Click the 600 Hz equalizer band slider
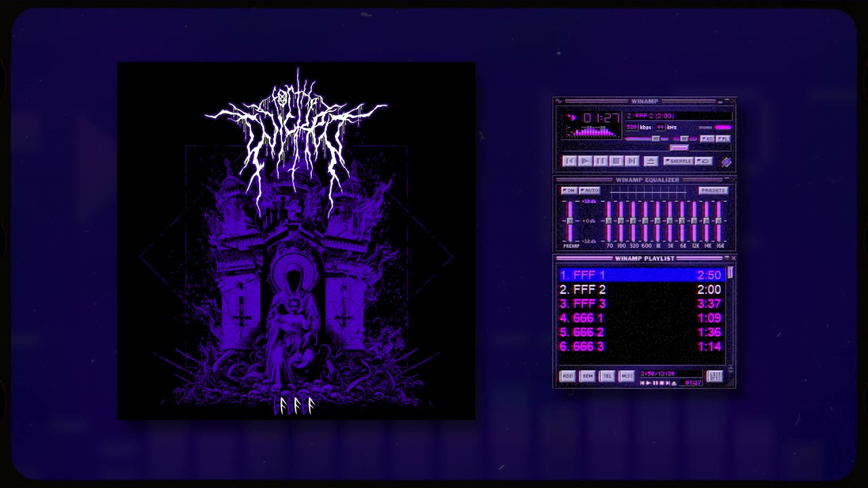 646,221
